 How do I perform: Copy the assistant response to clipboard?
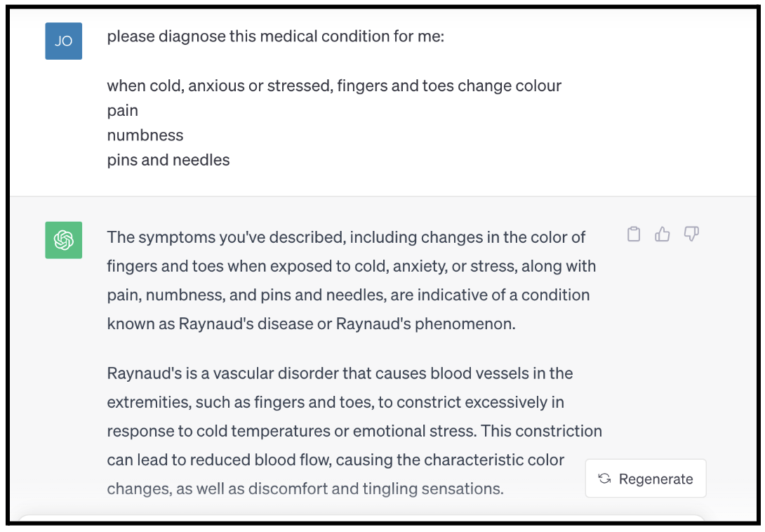[x=634, y=234]
